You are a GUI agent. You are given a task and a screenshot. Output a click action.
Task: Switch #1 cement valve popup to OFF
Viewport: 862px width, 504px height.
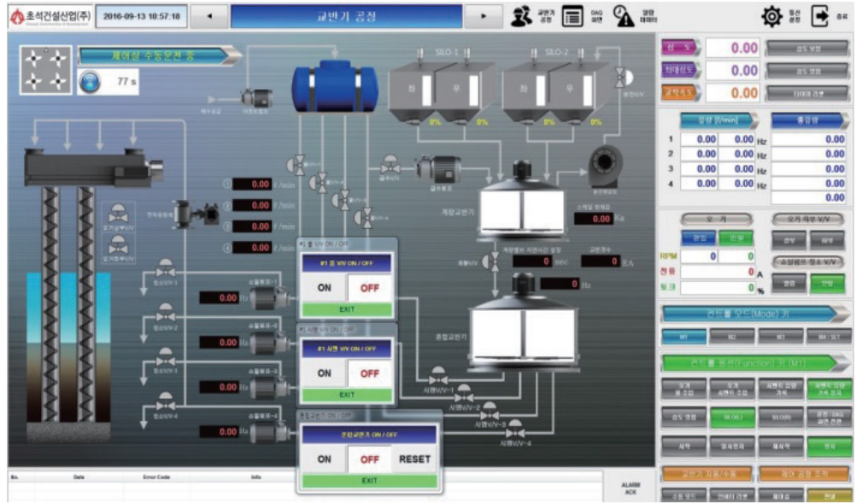coord(369,373)
